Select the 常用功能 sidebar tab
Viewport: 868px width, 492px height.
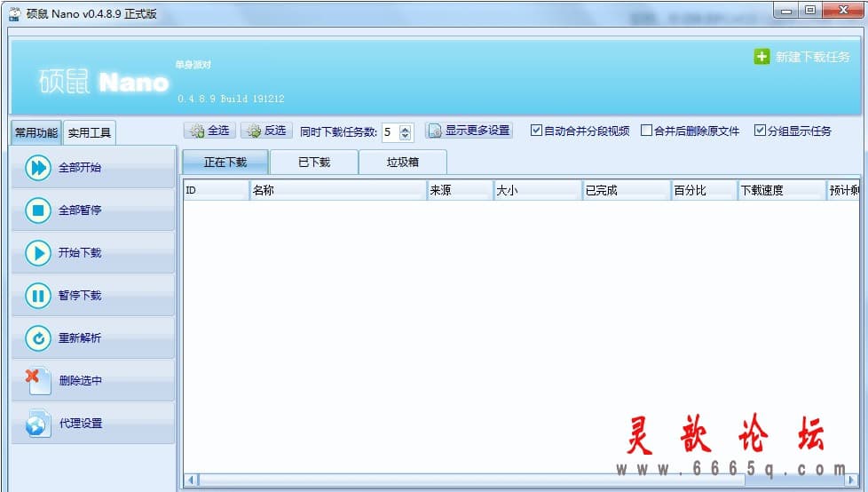coord(36,132)
